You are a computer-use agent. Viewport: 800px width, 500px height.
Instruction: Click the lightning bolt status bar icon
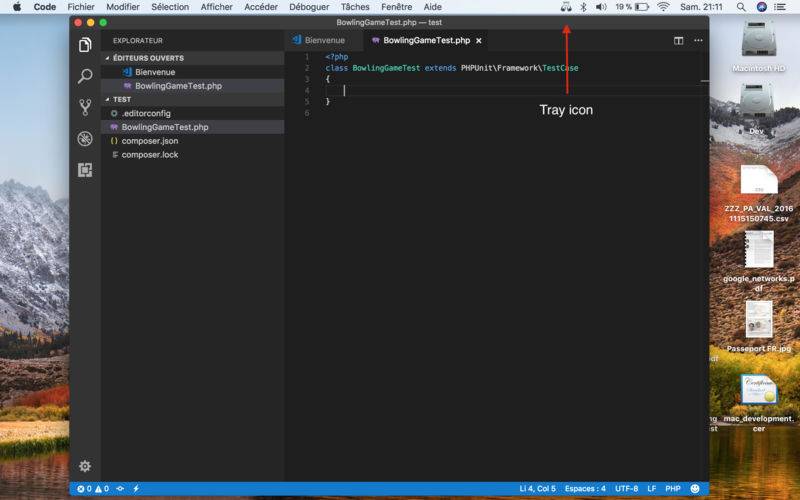click(x=136, y=489)
